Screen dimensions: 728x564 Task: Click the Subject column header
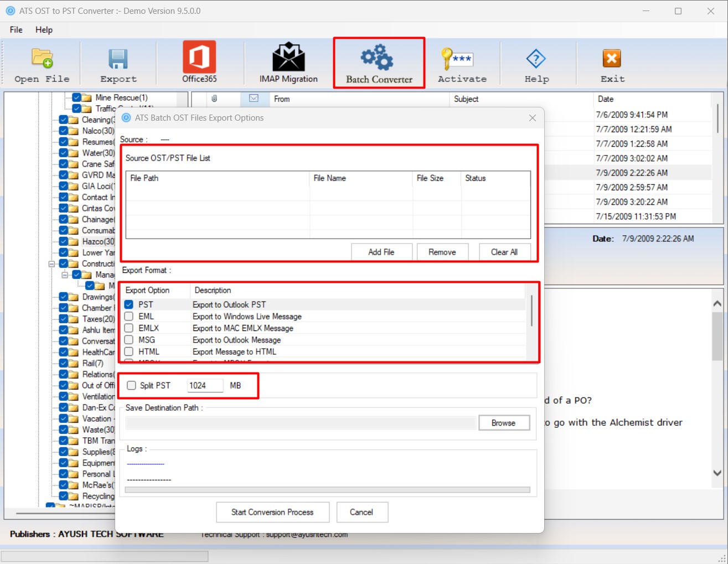click(520, 99)
